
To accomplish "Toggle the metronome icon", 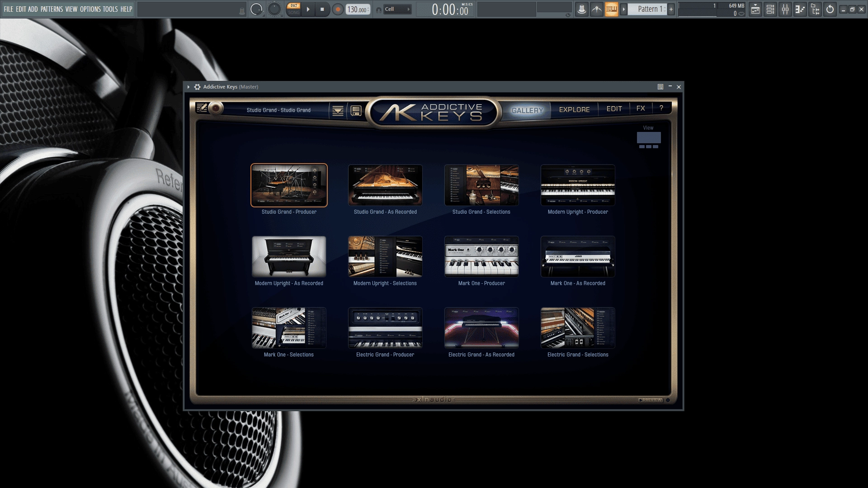I will pyautogui.click(x=582, y=9).
